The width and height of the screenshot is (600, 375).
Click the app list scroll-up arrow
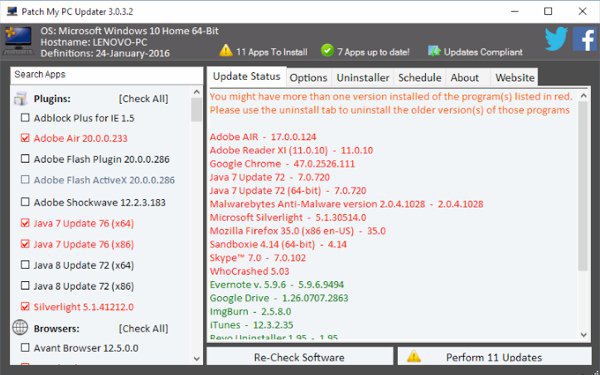(197, 92)
